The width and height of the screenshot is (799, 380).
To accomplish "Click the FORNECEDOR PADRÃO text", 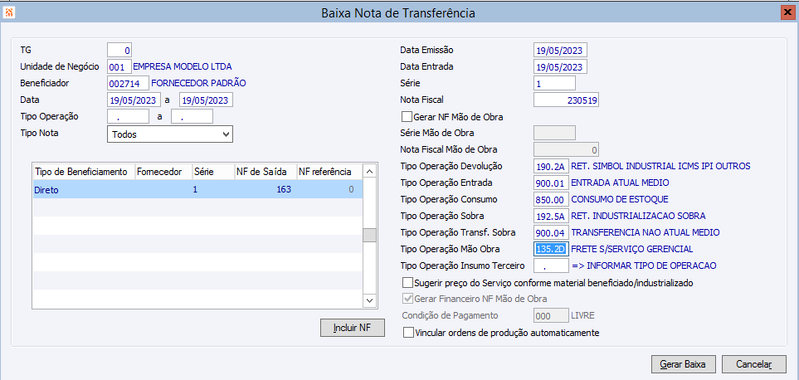I will (x=199, y=83).
